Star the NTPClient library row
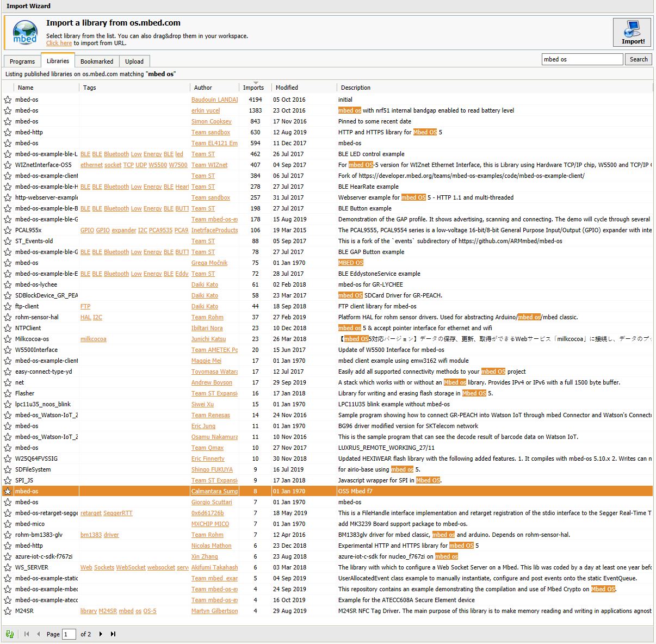 pyautogui.click(x=8, y=328)
